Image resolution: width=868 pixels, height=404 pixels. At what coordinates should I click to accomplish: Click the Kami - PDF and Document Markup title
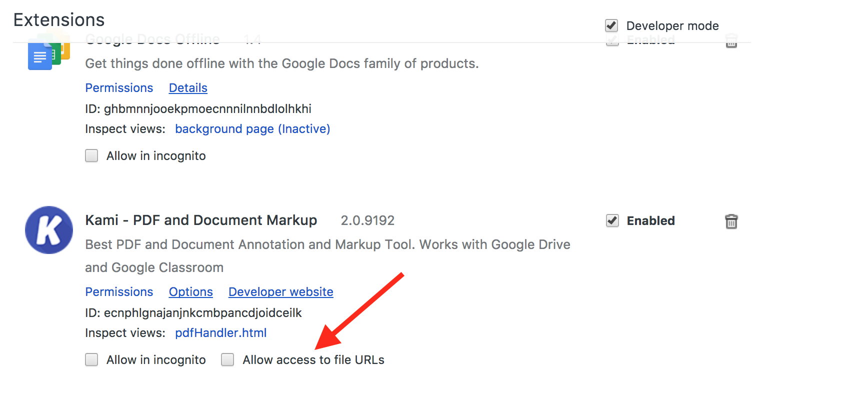201,220
